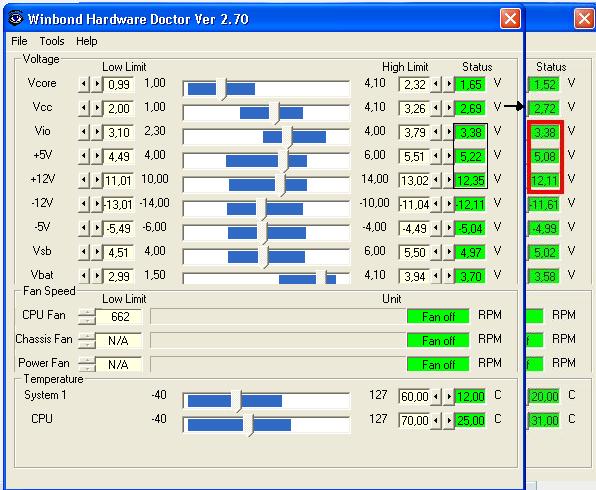Click the Power Fan spinner control
The image size is (596, 490).
pos(87,364)
